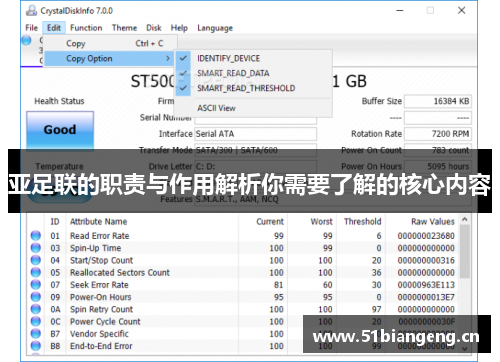Click the status orb for Spin-Up Time
Viewport: 500px width, 362px height.
pos(36,248)
